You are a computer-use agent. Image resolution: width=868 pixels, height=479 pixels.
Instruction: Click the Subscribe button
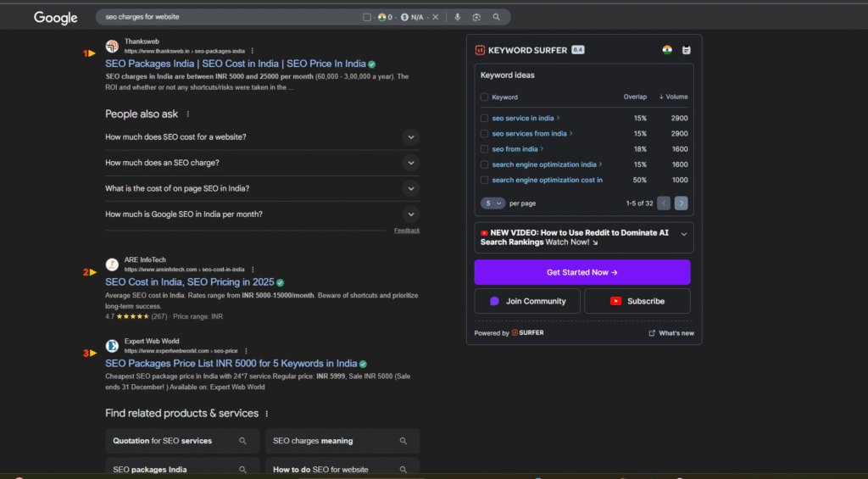[x=637, y=301]
